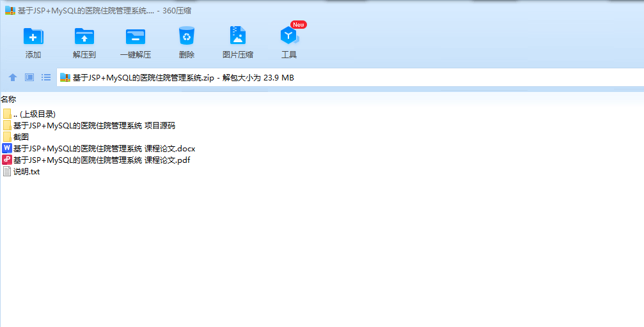The image size is (644, 327).
Task: Select the .. (上级目录) parent directory row
Action: 29,114
